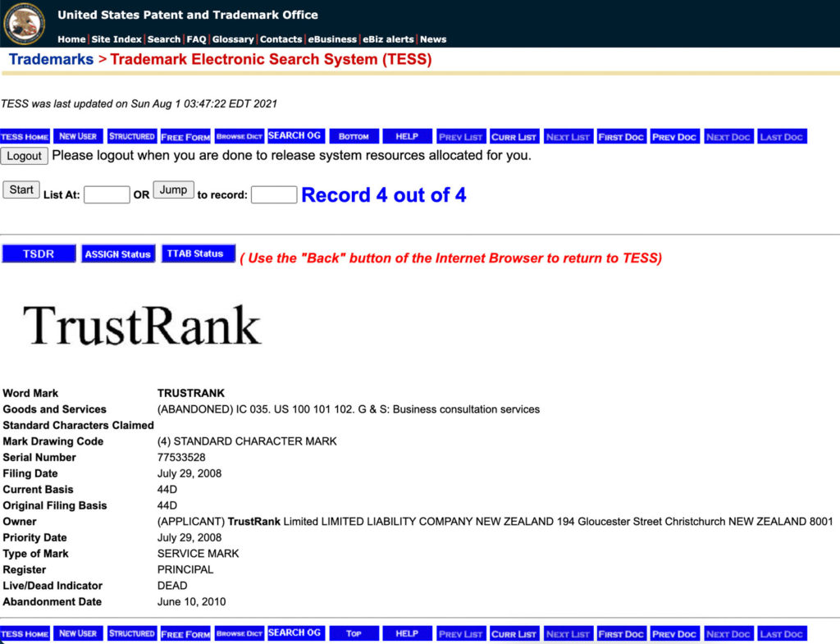Open the TTAB Status button

coord(199,253)
